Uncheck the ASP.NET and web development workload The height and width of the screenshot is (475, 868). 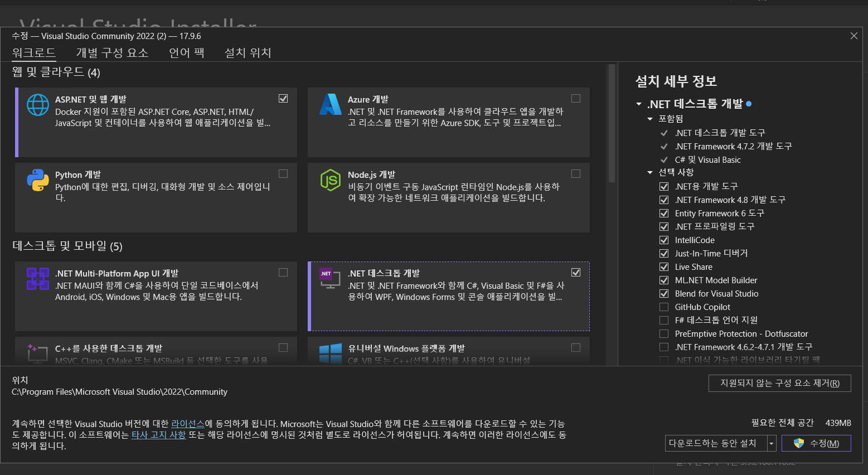(x=283, y=99)
